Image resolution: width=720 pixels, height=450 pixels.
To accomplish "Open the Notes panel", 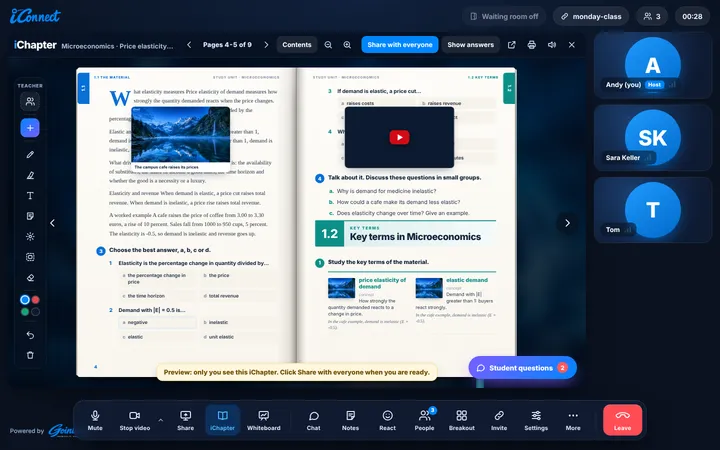I will pos(350,421).
